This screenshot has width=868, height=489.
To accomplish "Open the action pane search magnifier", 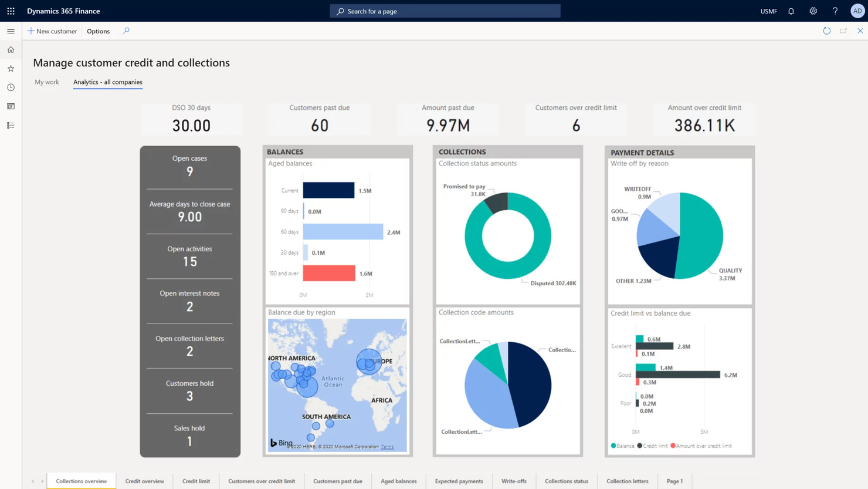I will [x=126, y=31].
